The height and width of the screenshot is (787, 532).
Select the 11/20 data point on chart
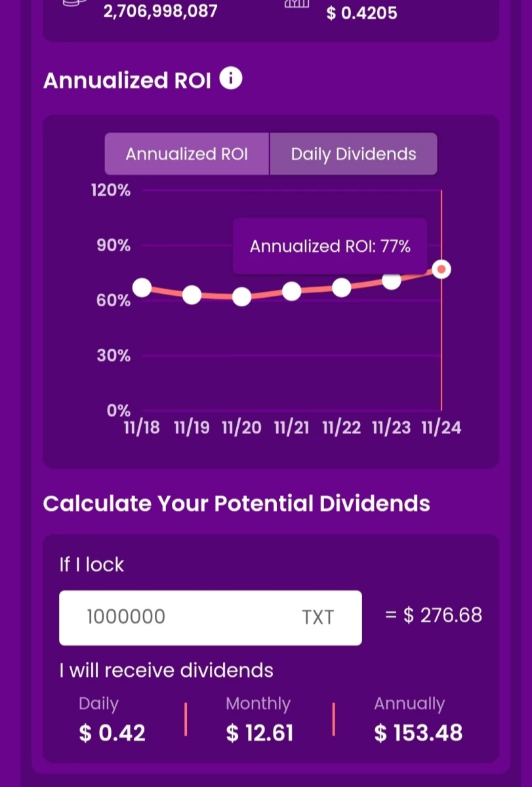(241, 297)
